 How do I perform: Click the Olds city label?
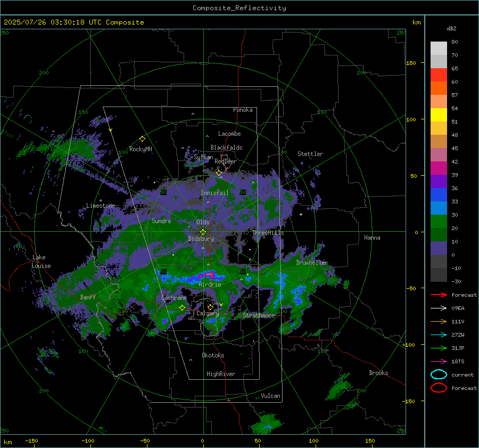point(203,222)
